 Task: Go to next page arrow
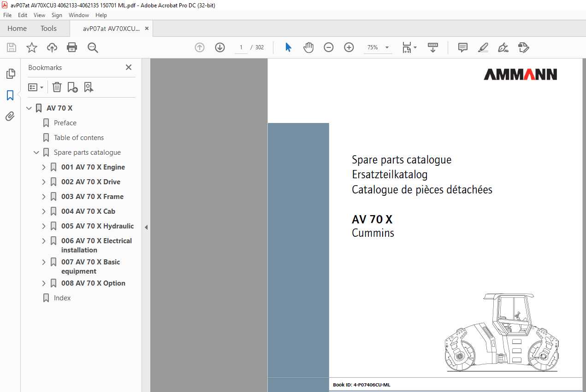pyautogui.click(x=220, y=47)
